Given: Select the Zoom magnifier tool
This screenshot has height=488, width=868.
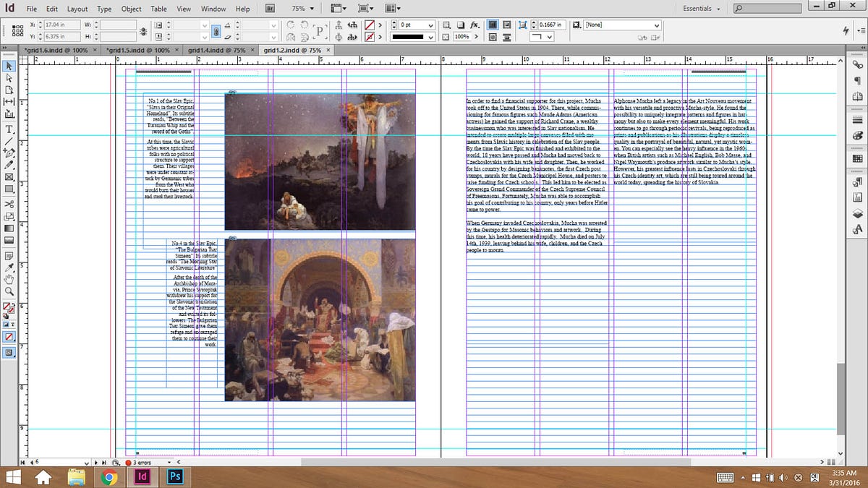Looking at the screenshot, I should (x=9, y=291).
